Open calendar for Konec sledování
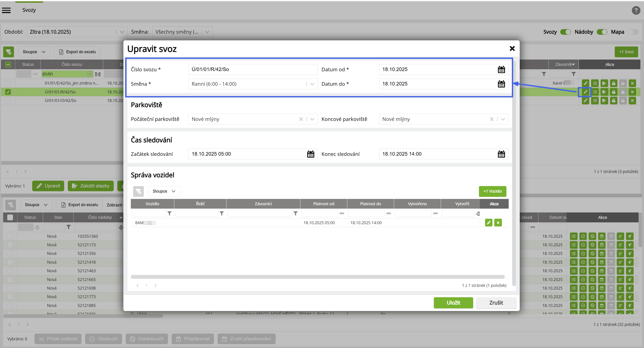This screenshot has width=644, height=348. (501, 154)
